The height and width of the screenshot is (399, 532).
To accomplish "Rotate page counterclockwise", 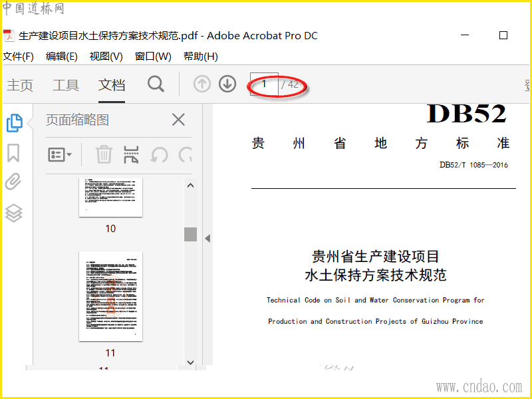I will (x=159, y=156).
